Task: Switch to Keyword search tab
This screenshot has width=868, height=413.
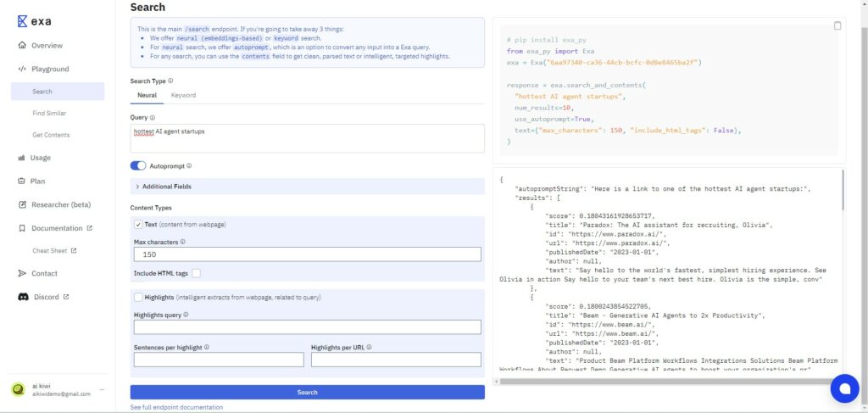Action: click(183, 95)
